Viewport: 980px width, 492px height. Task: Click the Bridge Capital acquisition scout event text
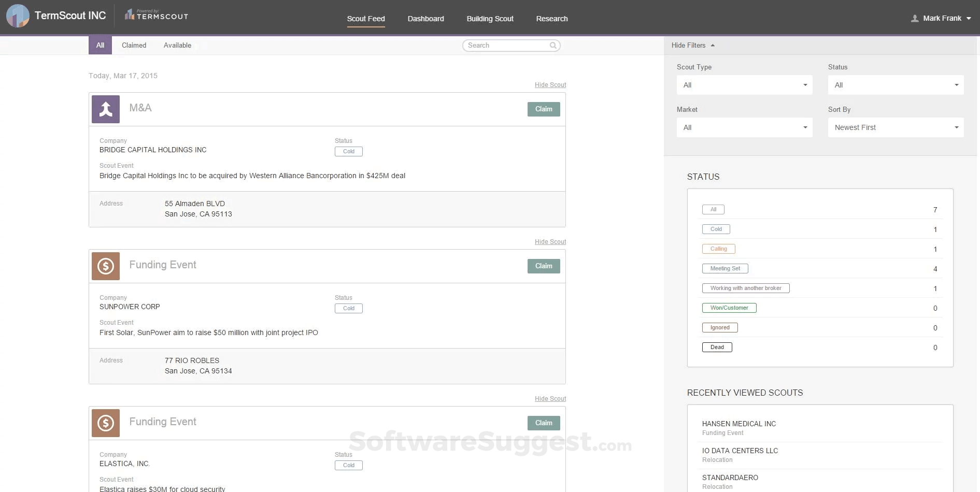click(x=252, y=176)
